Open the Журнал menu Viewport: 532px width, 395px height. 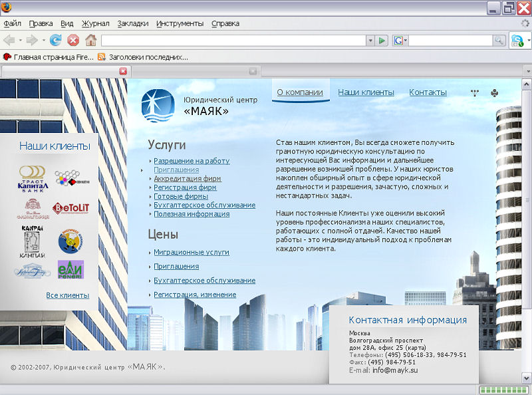[x=95, y=23]
